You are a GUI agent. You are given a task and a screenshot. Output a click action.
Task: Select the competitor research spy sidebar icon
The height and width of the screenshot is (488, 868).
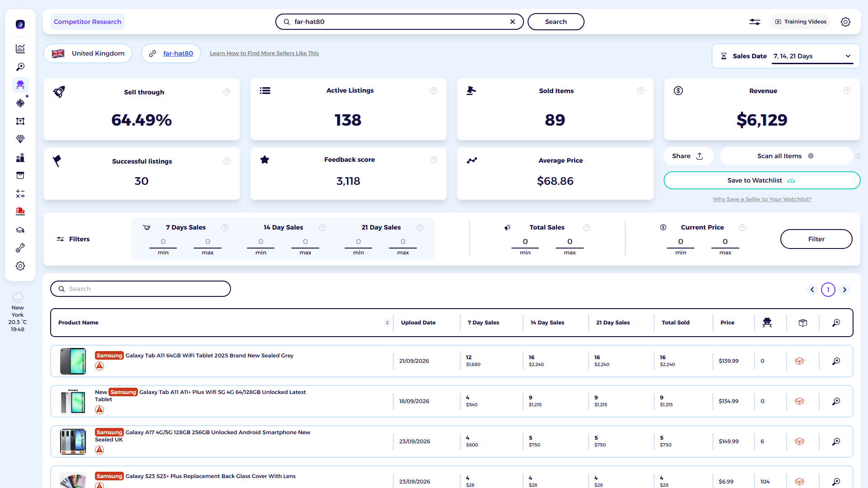click(20, 85)
